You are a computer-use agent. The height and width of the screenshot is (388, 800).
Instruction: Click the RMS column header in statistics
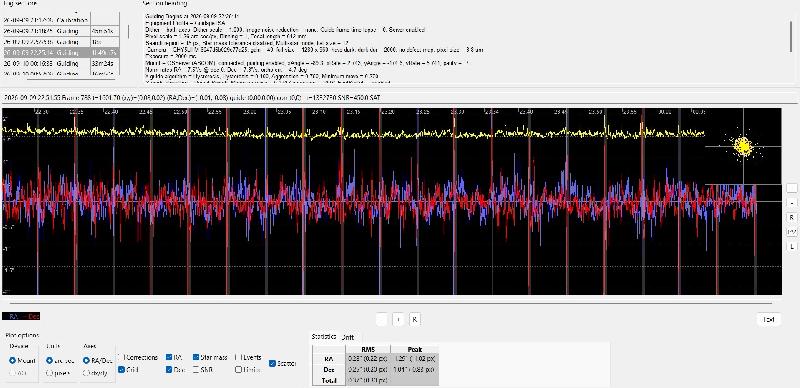tap(368, 349)
